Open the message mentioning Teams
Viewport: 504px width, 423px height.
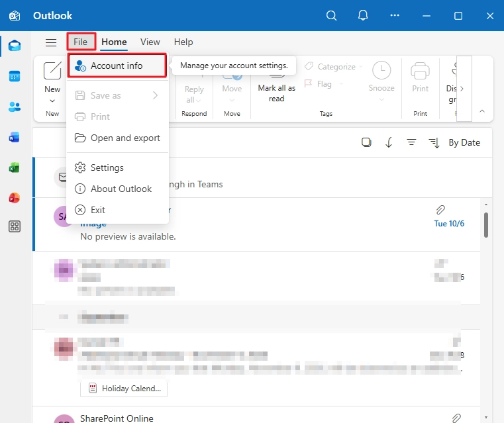(x=262, y=177)
